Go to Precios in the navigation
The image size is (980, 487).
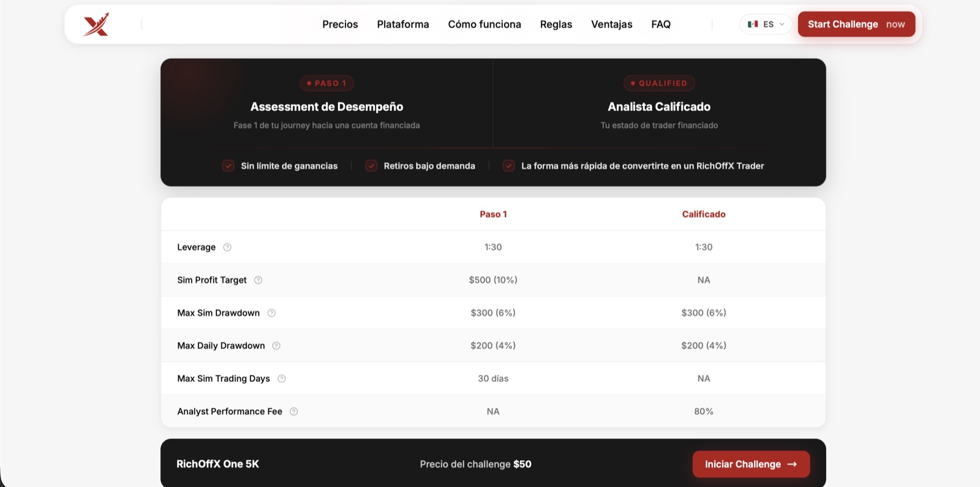[340, 25]
